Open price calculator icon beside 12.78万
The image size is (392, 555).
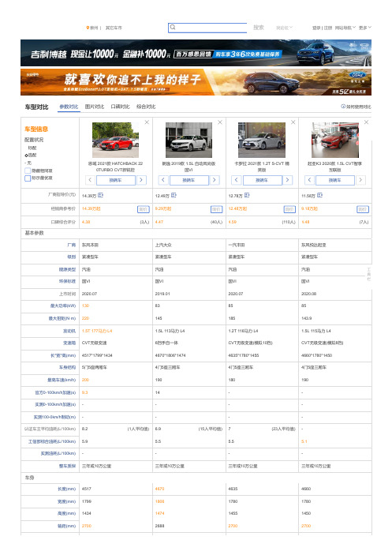[x=247, y=195]
